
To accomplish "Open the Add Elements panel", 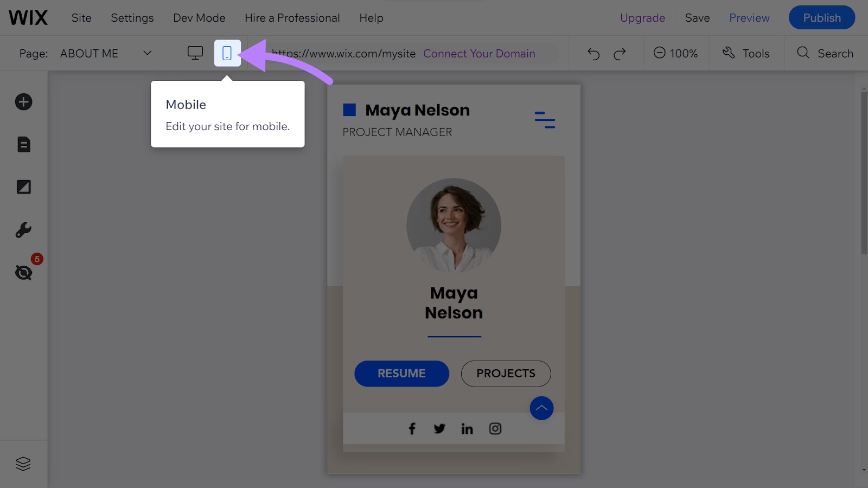I will [23, 101].
